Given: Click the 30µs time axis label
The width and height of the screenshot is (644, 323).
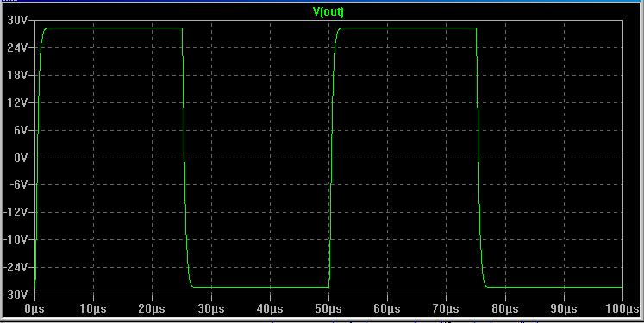Looking at the screenshot, I should (211, 309).
